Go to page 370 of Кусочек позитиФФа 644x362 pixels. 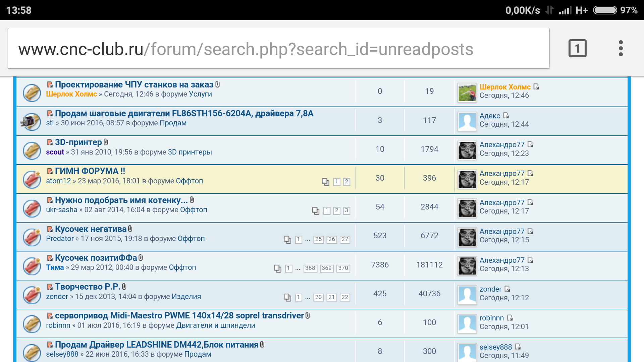[x=343, y=268]
